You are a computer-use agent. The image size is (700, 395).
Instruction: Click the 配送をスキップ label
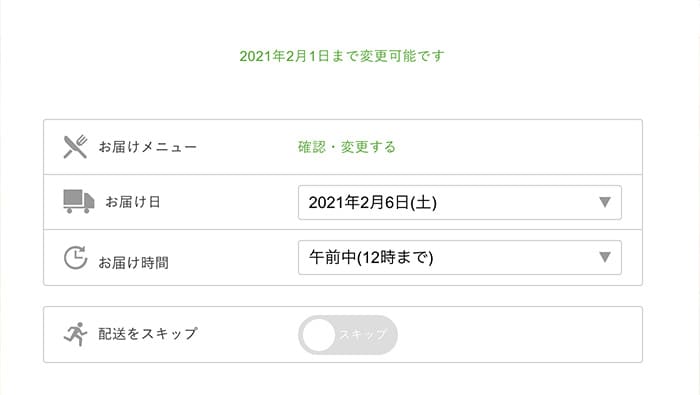[148, 334]
